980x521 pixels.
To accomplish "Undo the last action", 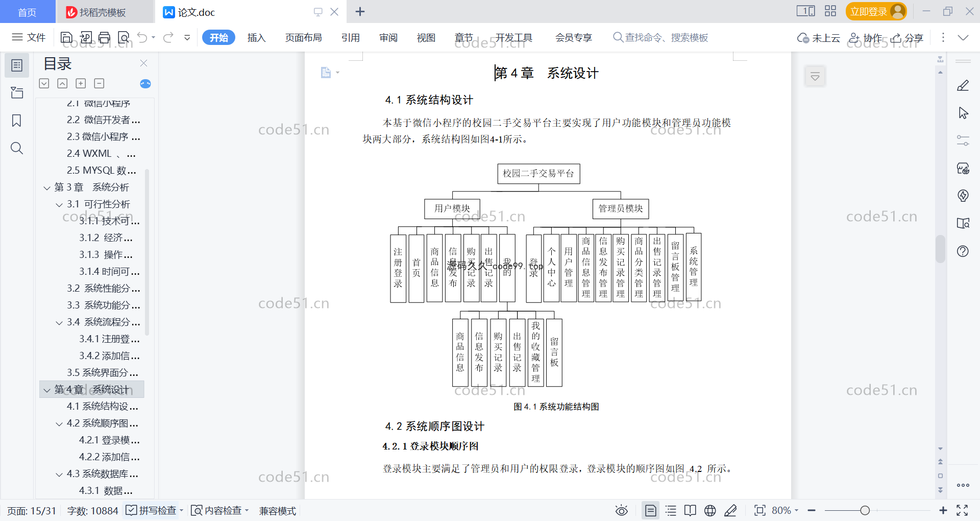I will pos(142,37).
